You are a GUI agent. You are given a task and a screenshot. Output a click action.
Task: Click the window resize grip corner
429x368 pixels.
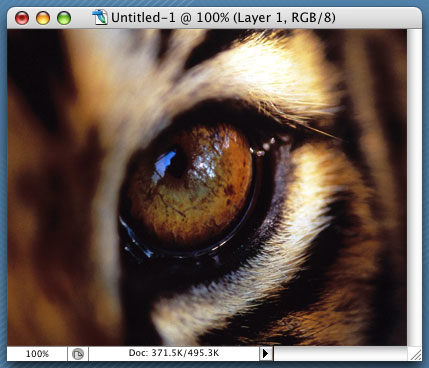tap(415, 354)
